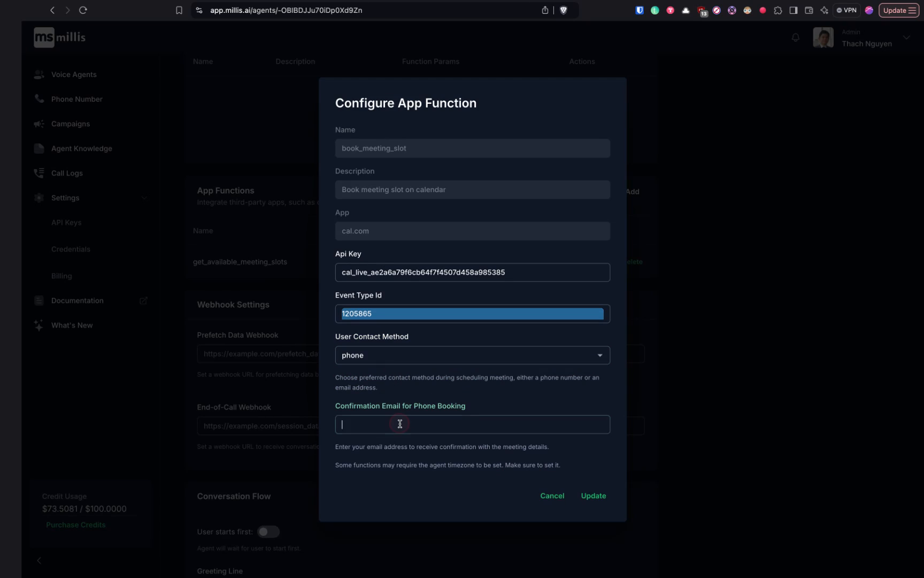Select the Call Logs icon in the sidebar
The width and height of the screenshot is (924, 578).
38,173
